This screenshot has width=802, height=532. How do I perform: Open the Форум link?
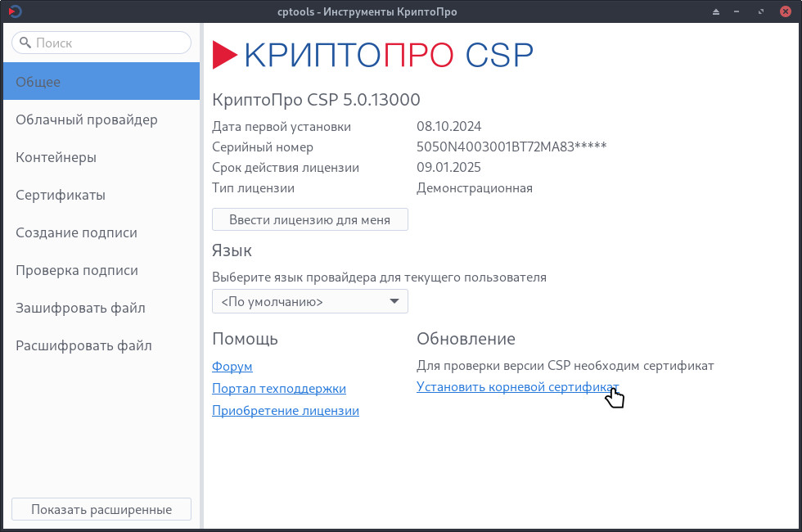pyautogui.click(x=232, y=367)
